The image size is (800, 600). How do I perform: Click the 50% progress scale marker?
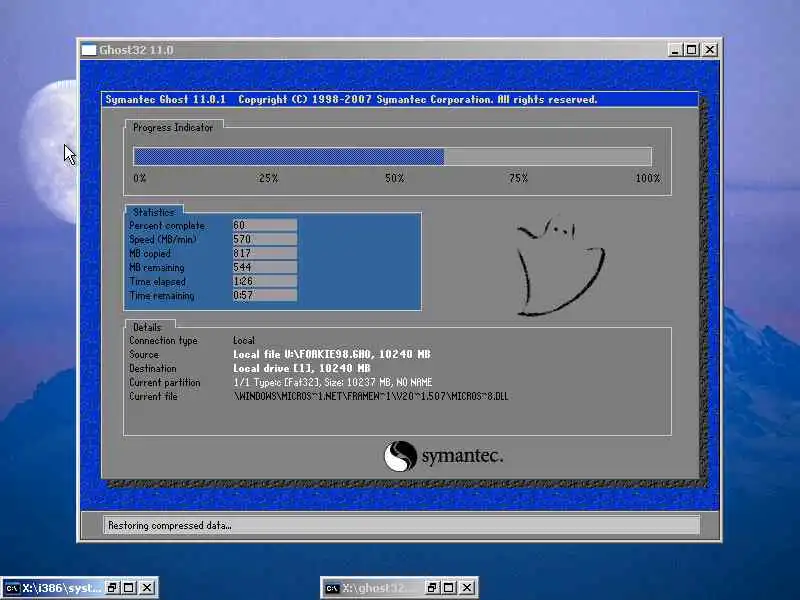(x=394, y=178)
